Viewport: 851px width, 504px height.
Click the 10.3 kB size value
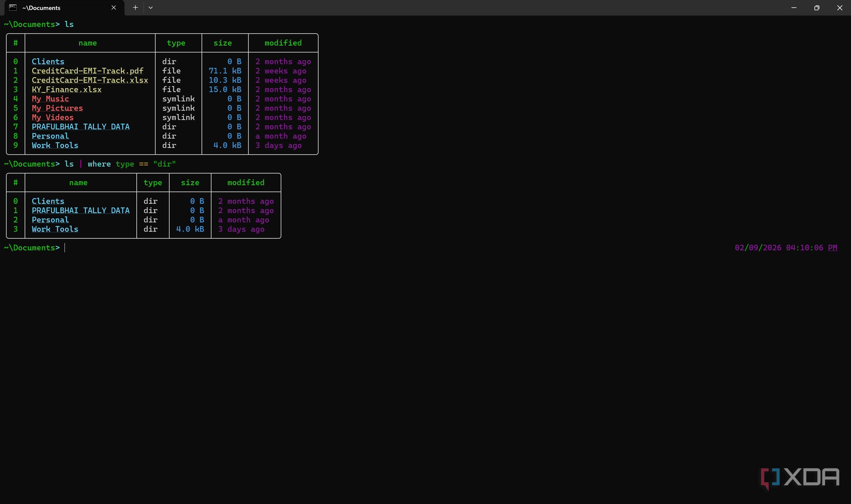click(x=225, y=80)
